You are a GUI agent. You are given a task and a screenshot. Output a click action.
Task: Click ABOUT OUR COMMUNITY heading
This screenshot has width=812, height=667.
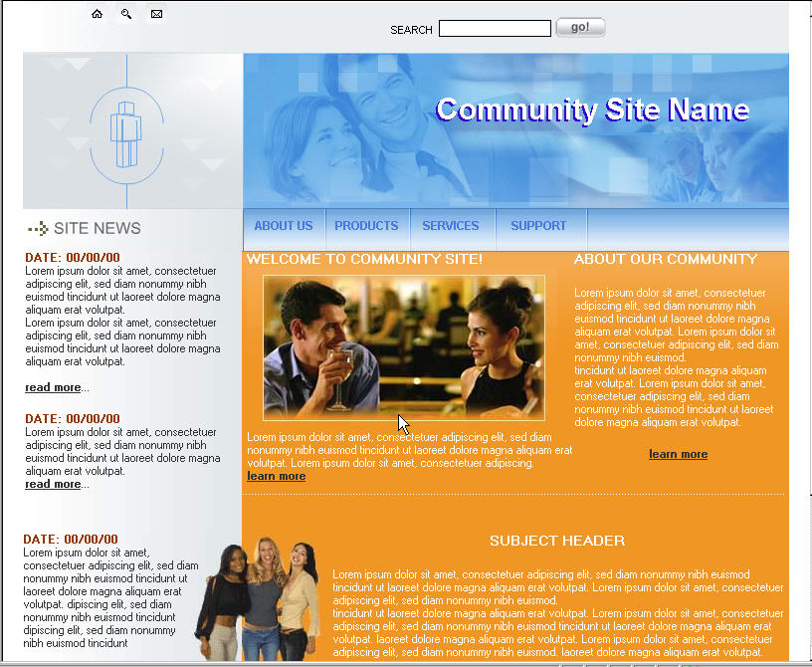click(x=666, y=259)
